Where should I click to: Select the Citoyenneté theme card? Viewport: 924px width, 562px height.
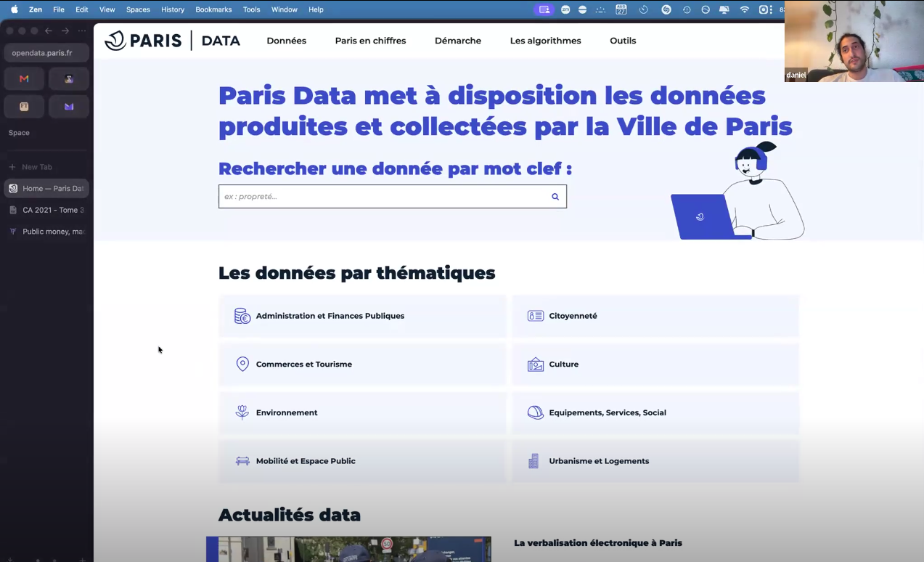click(x=655, y=316)
